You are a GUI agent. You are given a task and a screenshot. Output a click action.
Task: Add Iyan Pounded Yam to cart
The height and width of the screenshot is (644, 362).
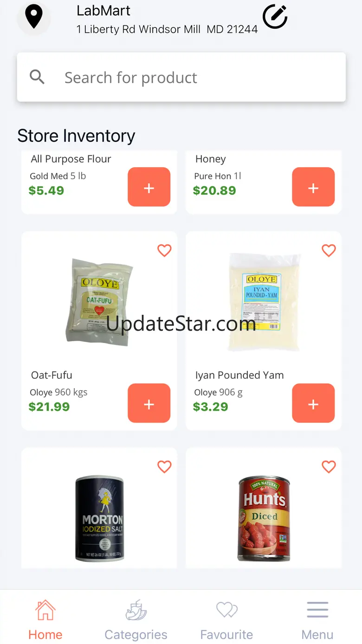(313, 403)
